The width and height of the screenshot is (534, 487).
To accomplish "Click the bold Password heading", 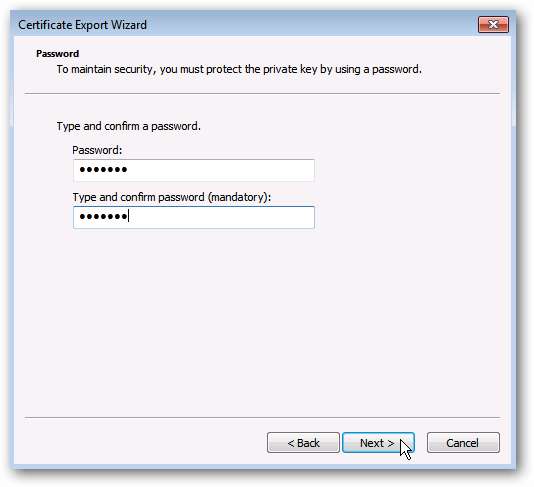I will pyautogui.click(x=58, y=53).
